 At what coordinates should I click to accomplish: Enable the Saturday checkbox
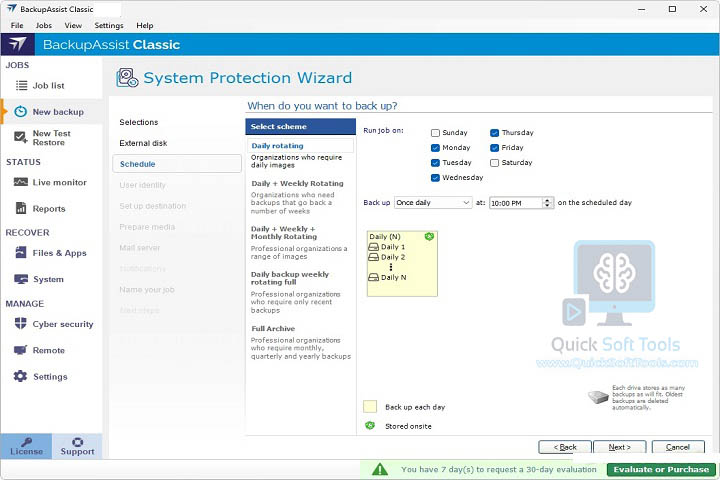coord(495,163)
